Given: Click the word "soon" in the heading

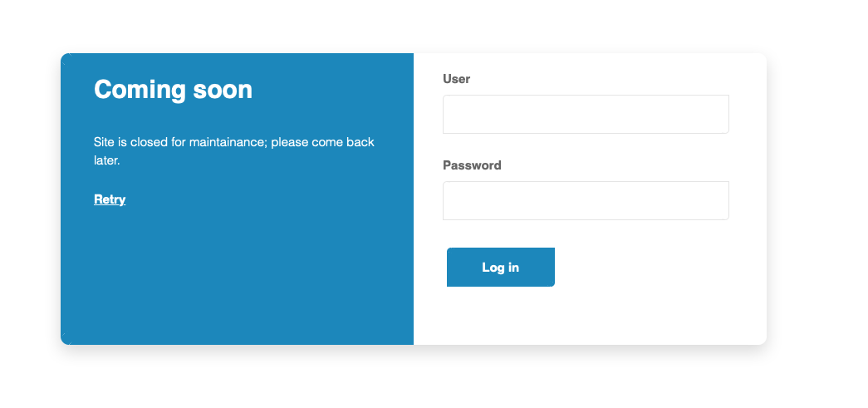Looking at the screenshot, I should [x=223, y=90].
